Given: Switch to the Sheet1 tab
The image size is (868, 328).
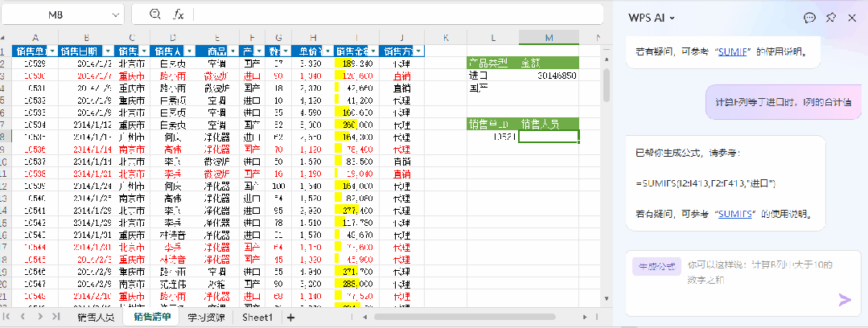Looking at the screenshot, I should (x=257, y=318).
